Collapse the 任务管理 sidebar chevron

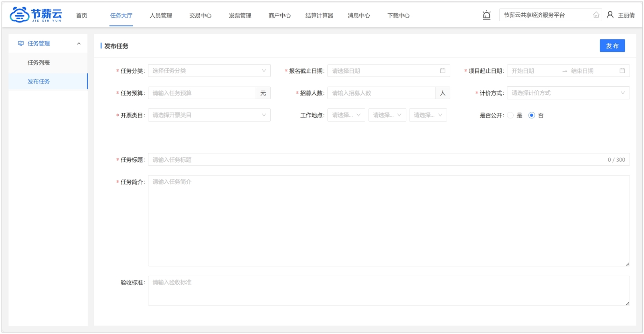[79, 43]
